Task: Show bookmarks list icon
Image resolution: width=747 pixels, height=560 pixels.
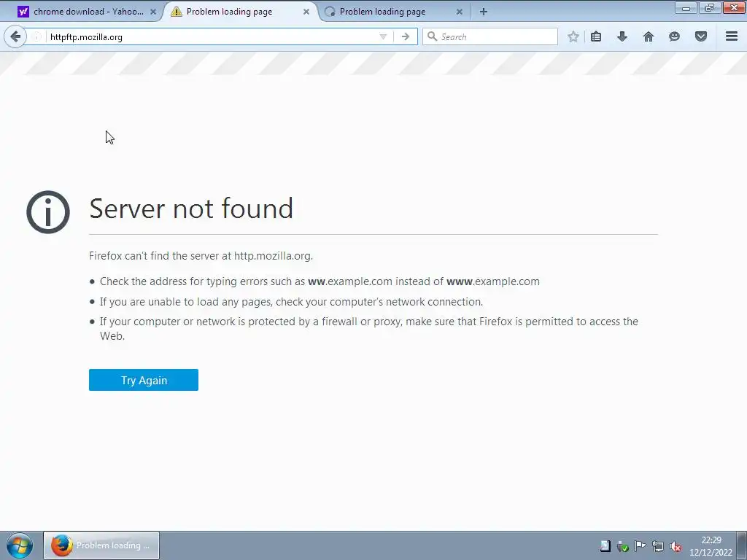Action: tap(596, 36)
